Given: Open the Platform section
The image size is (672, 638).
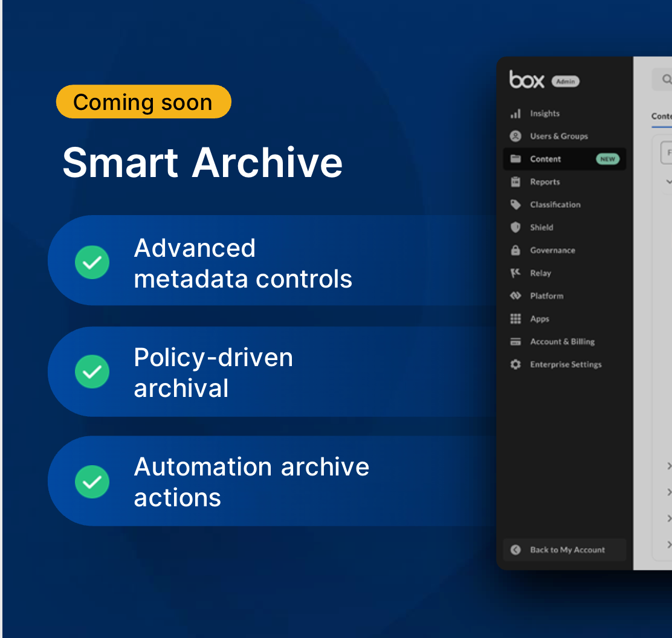Looking at the screenshot, I should [546, 295].
